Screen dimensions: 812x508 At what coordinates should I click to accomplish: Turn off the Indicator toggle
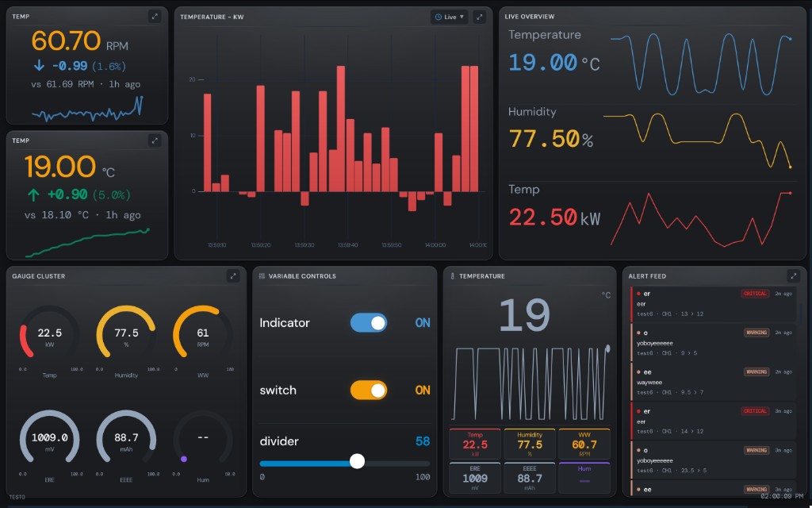(369, 322)
